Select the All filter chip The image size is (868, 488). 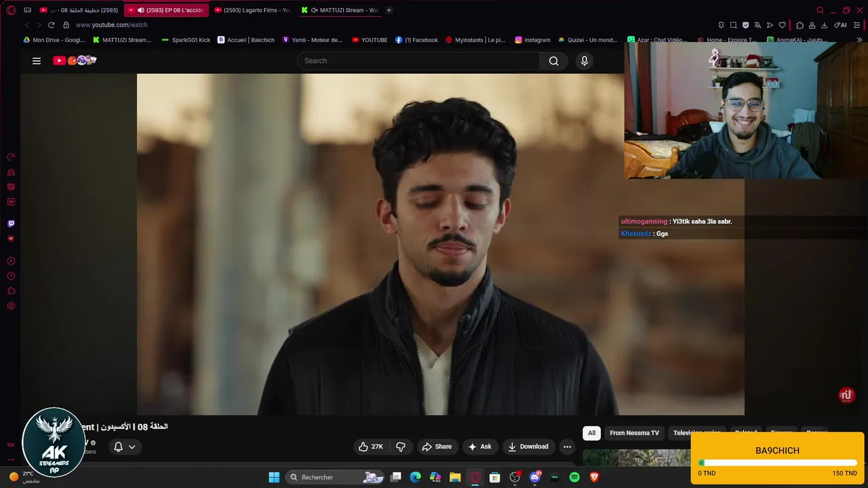591,433
